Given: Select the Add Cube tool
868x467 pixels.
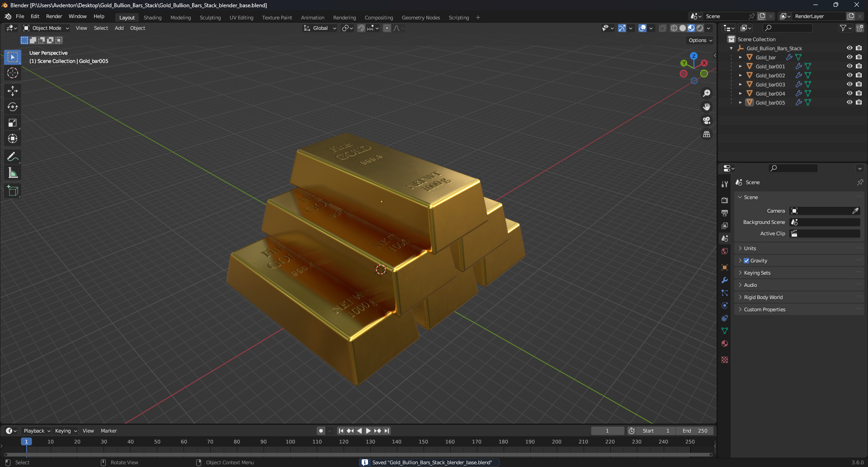Looking at the screenshot, I should click(13, 191).
